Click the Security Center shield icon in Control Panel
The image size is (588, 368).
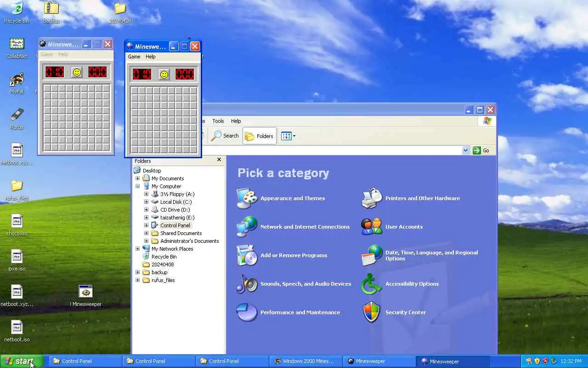click(372, 312)
